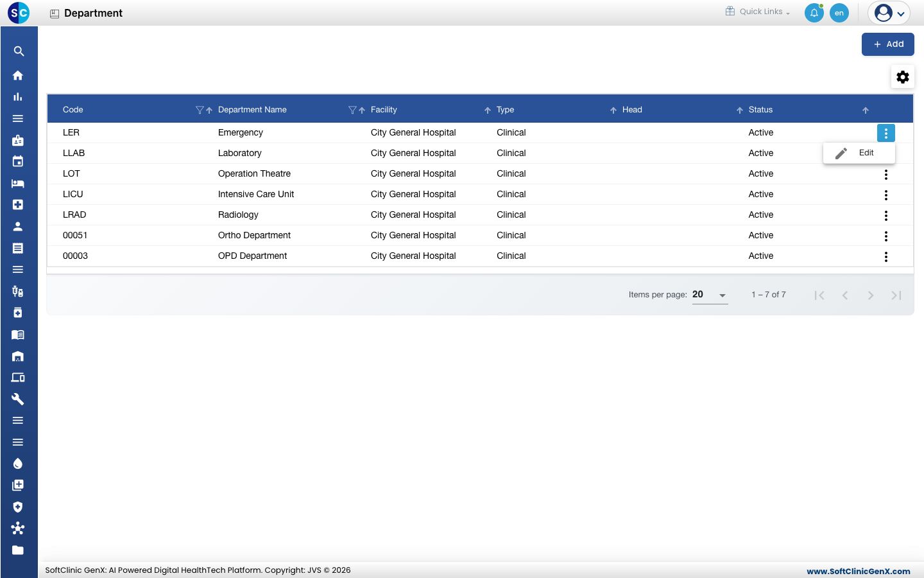Select the Laboratory department name
The height and width of the screenshot is (578, 924).
click(240, 153)
